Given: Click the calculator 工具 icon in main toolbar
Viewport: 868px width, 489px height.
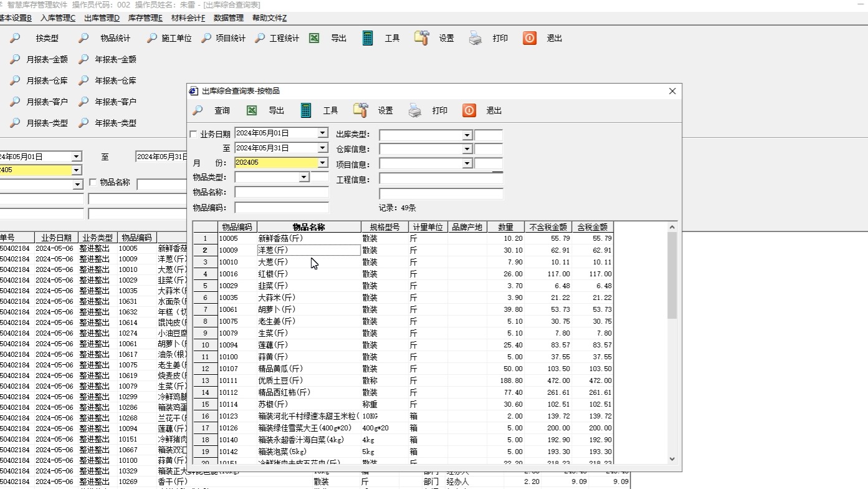Looking at the screenshot, I should point(368,38).
